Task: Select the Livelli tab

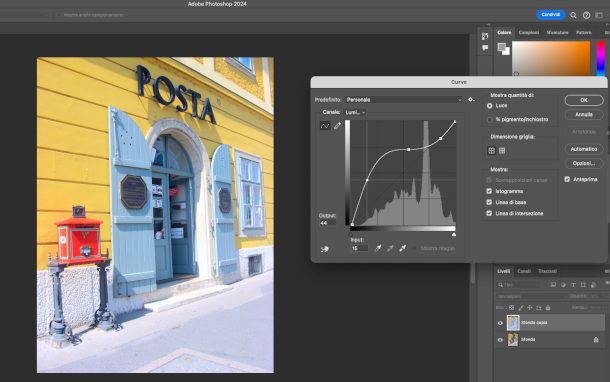Action: click(x=503, y=271)
